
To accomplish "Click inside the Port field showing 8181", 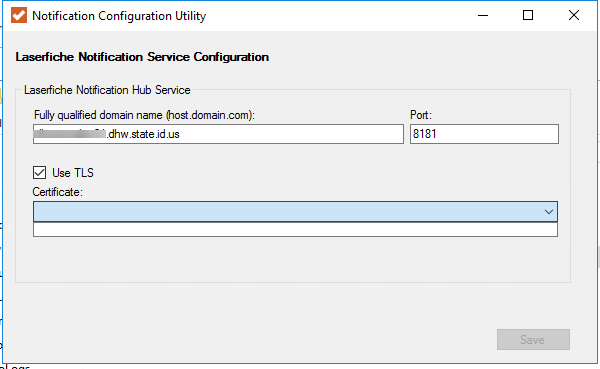I will pos(484,134).
